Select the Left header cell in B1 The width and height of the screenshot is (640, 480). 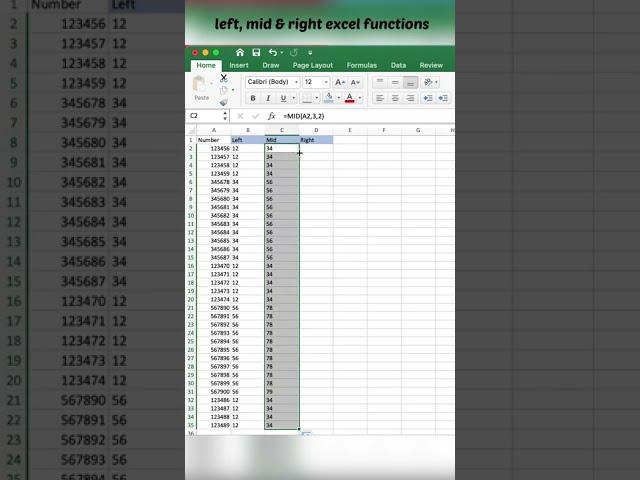coord(248,140)
